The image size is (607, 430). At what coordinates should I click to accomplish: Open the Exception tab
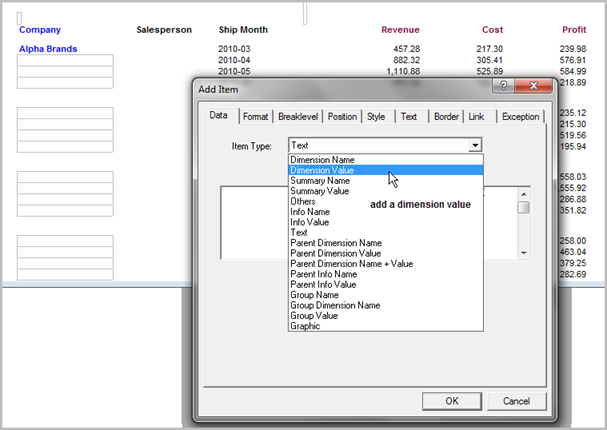pyautogui.click(x=520, y=117)
